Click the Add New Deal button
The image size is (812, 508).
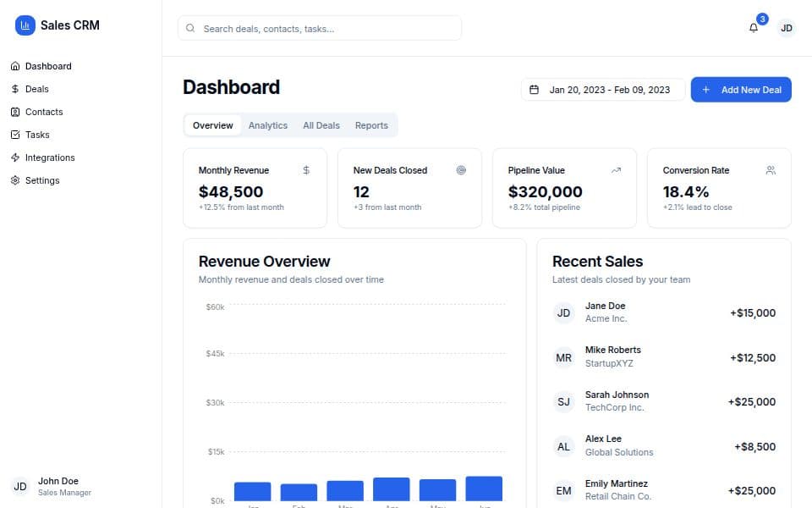click(740, 90)
